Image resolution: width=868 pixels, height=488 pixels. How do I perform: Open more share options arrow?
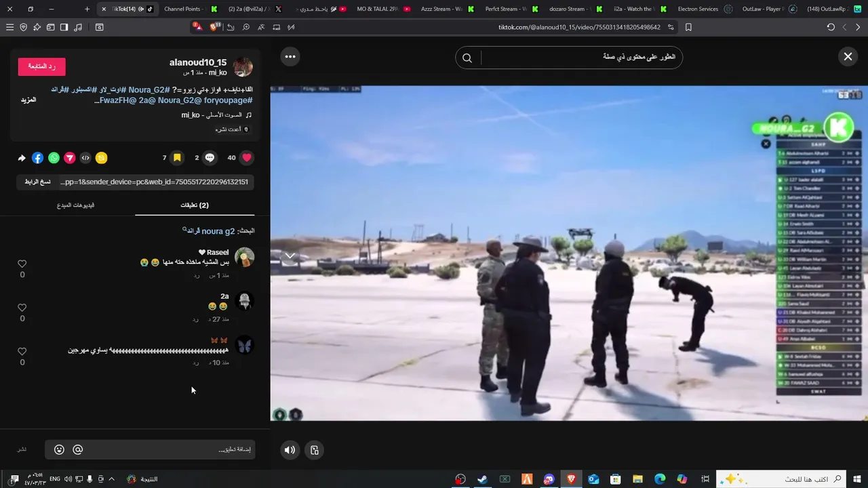click(x=22, y=158)
